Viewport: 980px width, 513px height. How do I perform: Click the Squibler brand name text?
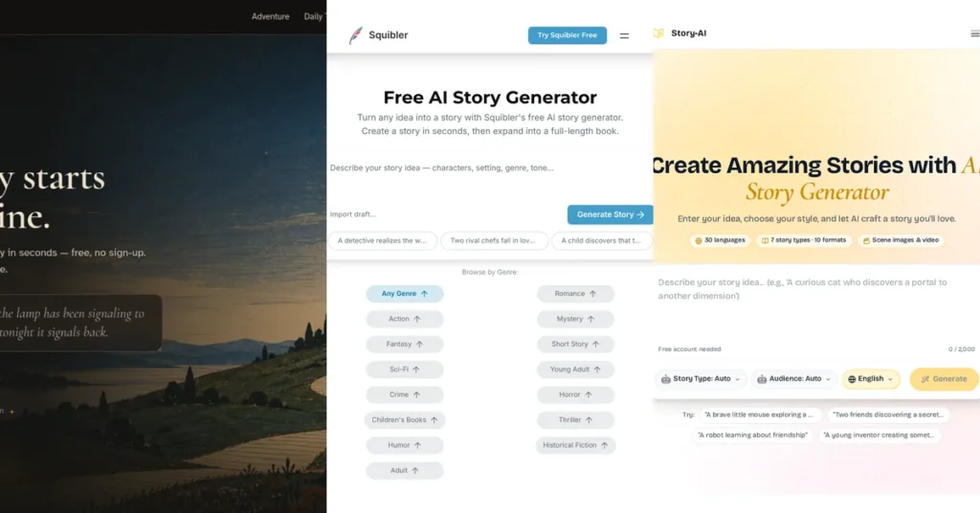[x=389, y=35]
